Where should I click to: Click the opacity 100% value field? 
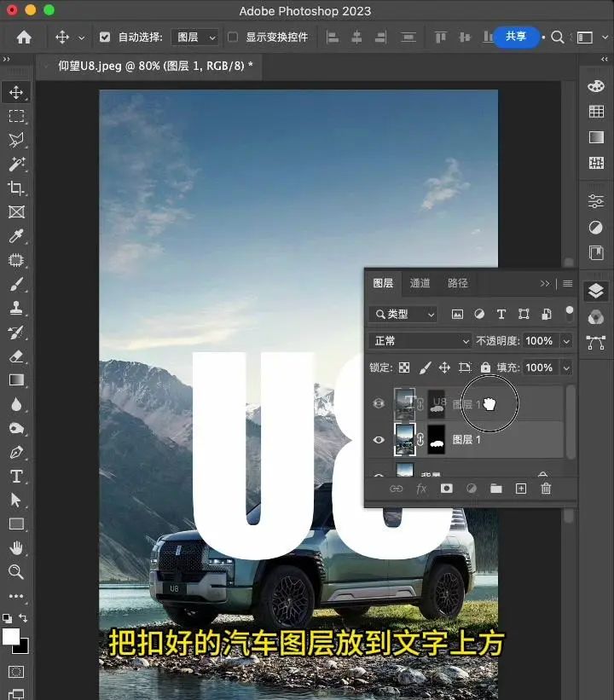[539, 341]
